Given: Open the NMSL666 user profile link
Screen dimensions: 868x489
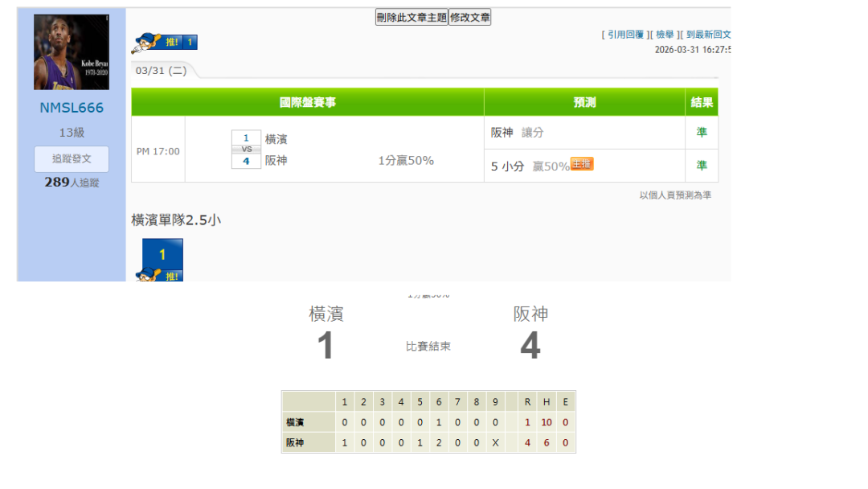Looking at the screenshot, I should (x=72, y=108).
